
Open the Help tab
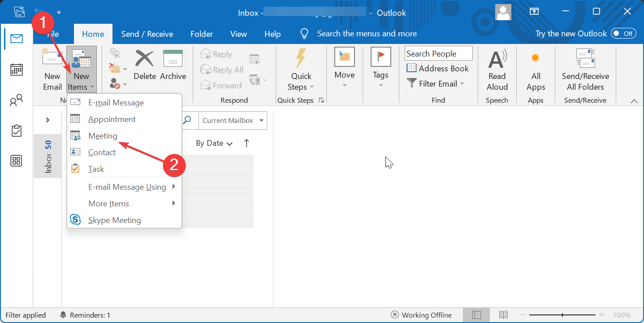[272, 34]
